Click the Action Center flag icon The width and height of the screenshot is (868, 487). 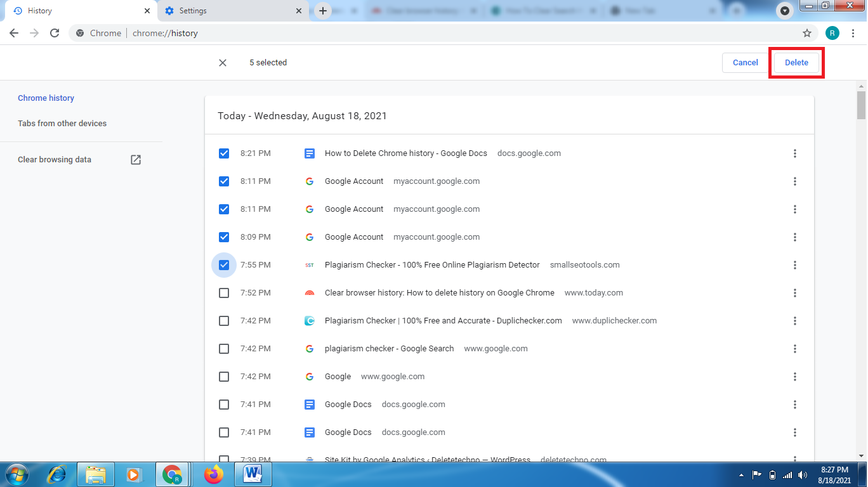tap(757, 475)
